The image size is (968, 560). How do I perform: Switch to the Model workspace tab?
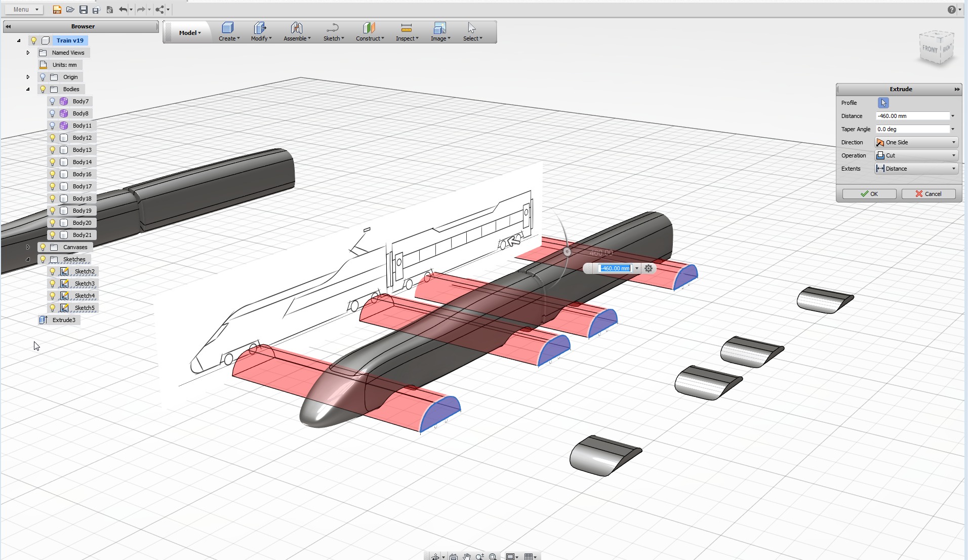[189, 32]
